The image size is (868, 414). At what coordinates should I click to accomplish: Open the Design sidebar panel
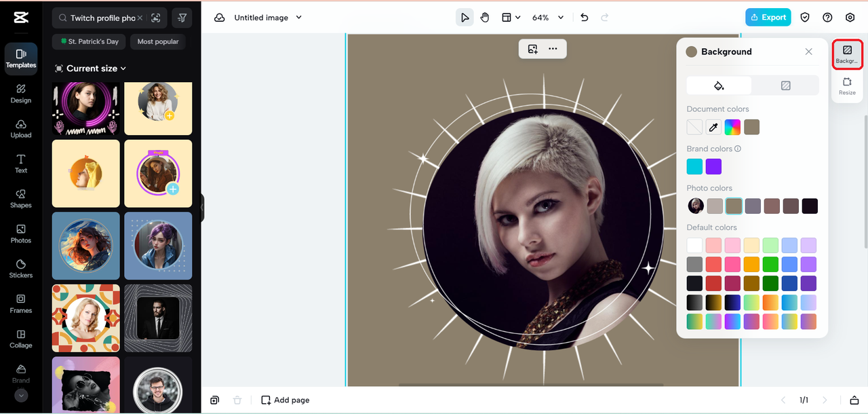coord(21,94)
